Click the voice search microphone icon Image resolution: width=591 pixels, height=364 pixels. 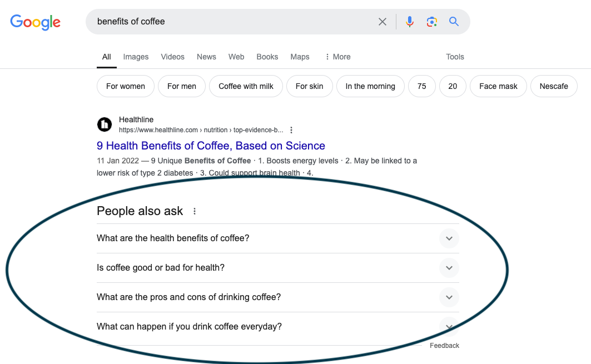410,21
